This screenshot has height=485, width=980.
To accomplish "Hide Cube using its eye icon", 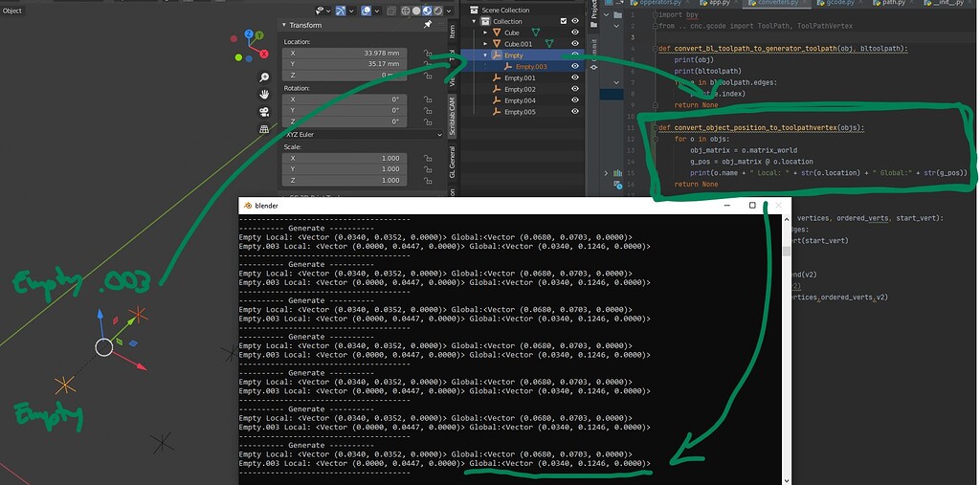I will [x=575, y=33].
